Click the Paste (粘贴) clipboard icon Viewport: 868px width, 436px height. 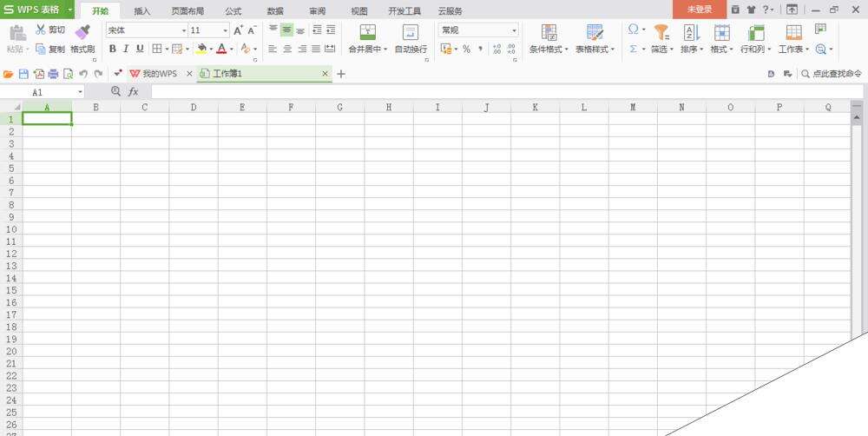(17, 33)
